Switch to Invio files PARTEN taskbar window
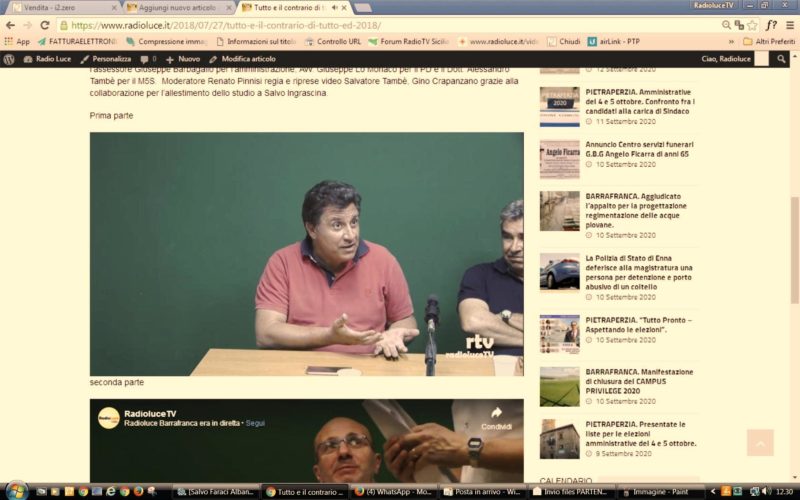Viewport: 800px width, 500px height. pos(571,492)
